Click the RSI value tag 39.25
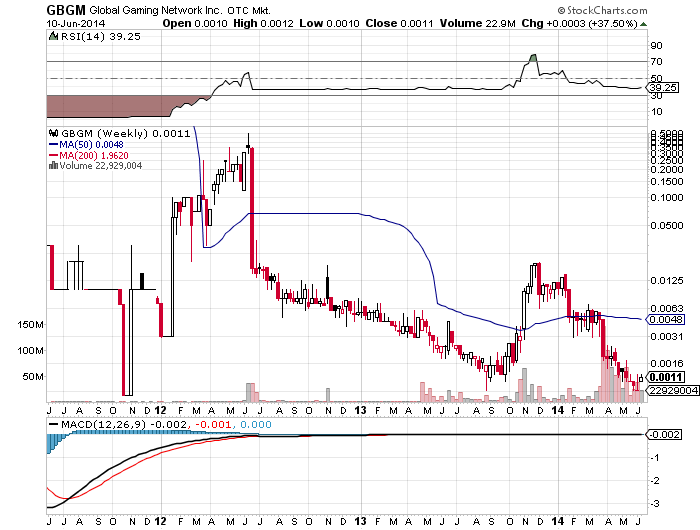700x530 pixels. click(663, 88)
